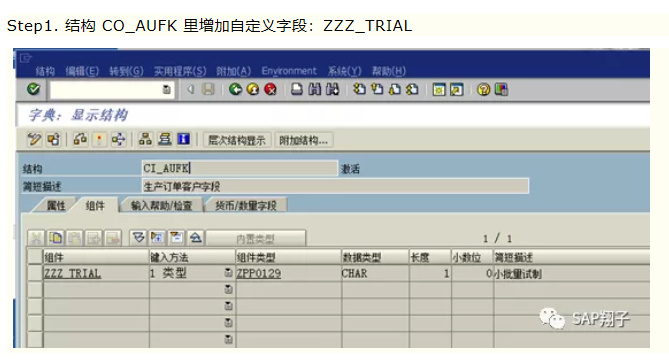This screenshot has height=360, width=669.
Task: Open the 转到(G) menu
Action: 126,71
